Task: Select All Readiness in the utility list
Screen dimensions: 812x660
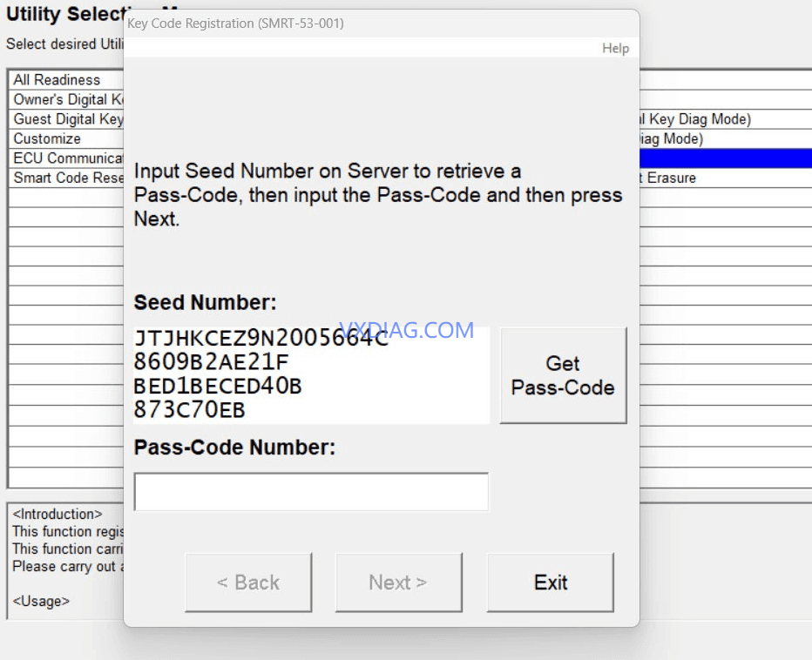Action: click(x=66, y=80)
